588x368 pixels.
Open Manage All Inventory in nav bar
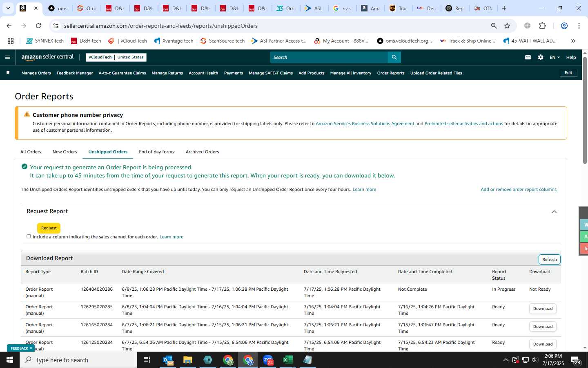tap(350, 73)
